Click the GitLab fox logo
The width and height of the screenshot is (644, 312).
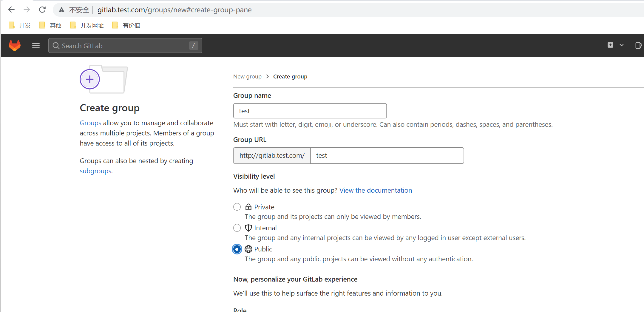point(14,45)
